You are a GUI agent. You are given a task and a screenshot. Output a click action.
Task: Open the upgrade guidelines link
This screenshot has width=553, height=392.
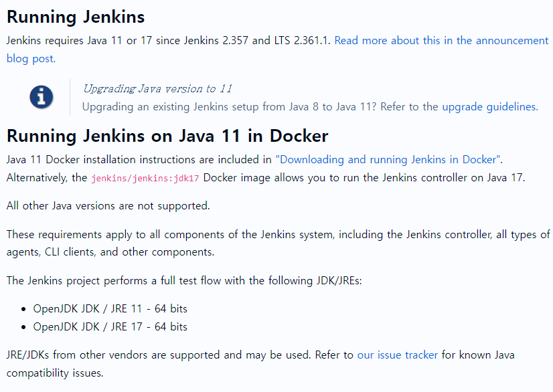(x=490, y=107)
